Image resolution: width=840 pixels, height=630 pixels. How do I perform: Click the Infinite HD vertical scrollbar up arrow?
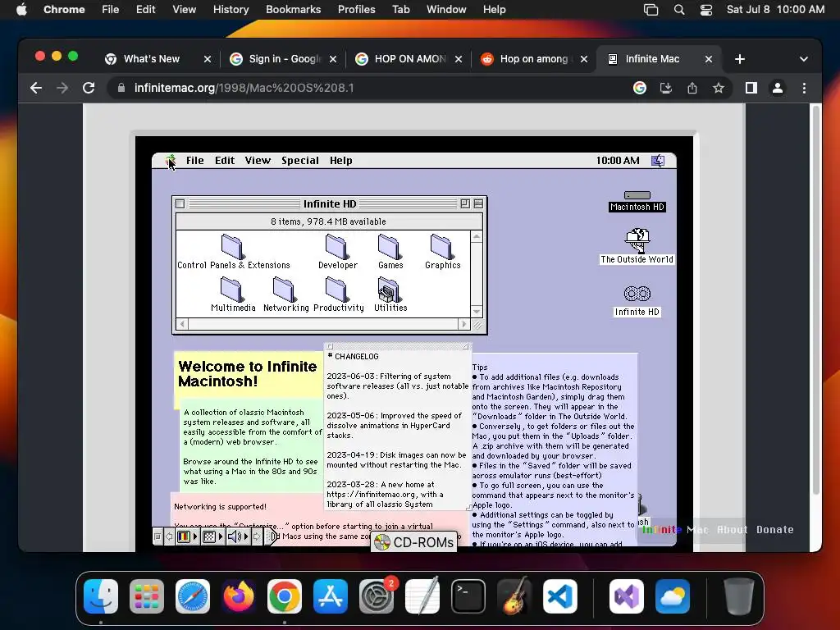(477, 237)
